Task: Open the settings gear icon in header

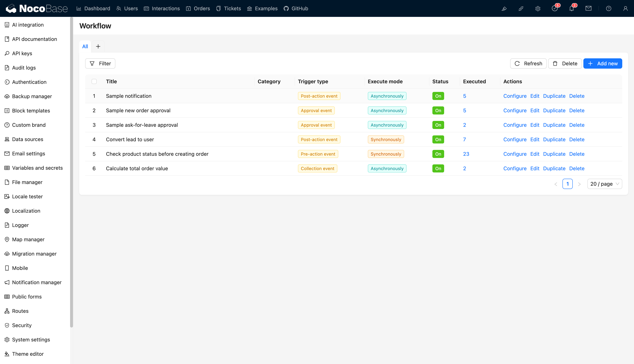Action: (x=538, y=8)
